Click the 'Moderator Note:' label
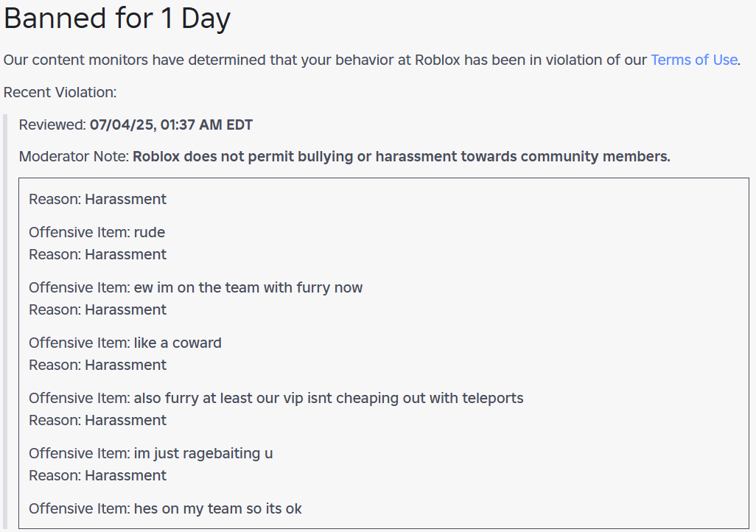This screenshot has width=756, height=532. 74,157
